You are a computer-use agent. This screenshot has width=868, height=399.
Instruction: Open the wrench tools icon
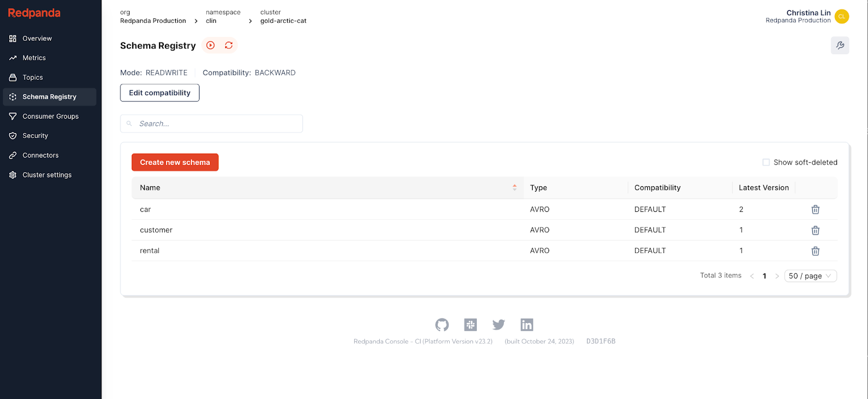[840, 46]
